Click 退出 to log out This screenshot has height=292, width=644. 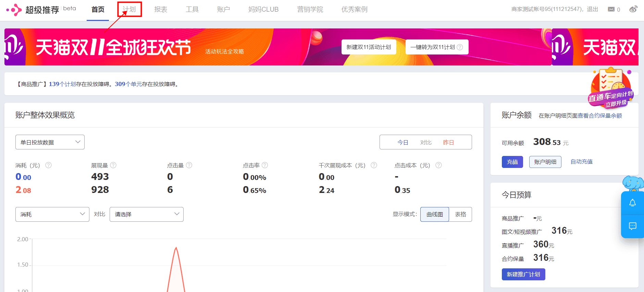593,9
